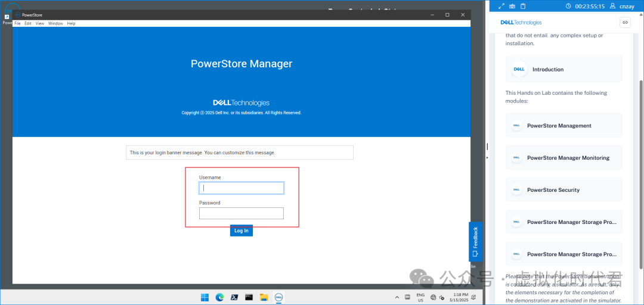
Task: Click the clock timer icon
Action: click(x=568, y=6)
